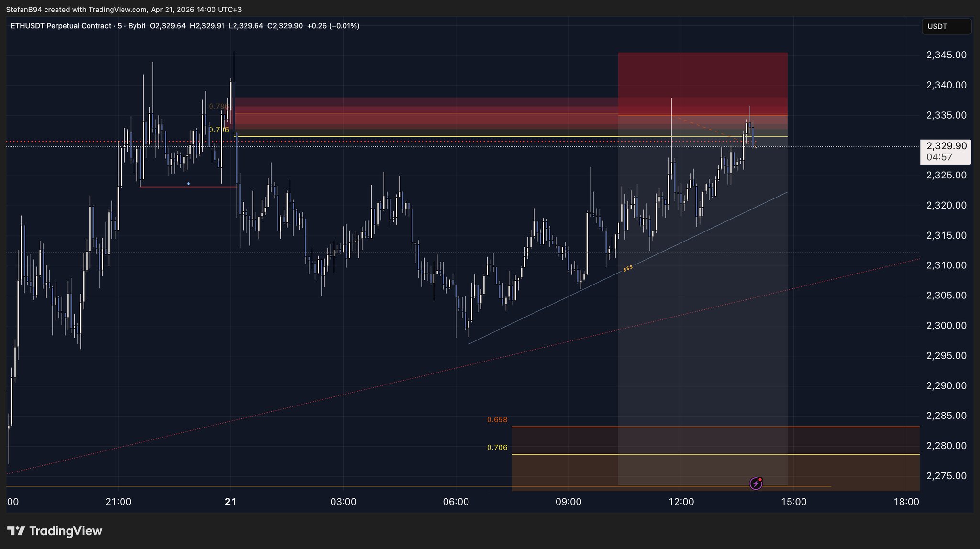Screen dimensions: 980x549
Task: Click the TradingView logo at bottom left
Action: pyautogui.click(x=55, y=531)
